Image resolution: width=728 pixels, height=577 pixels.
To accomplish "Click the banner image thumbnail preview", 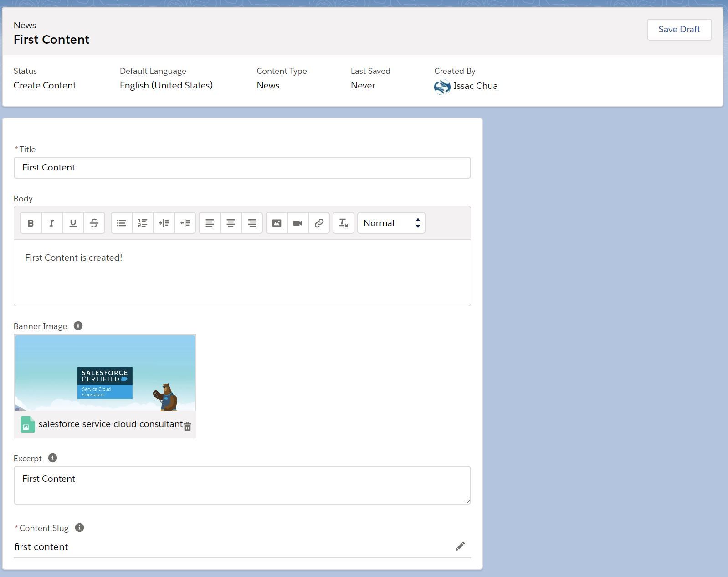I will tap(105, 373).
